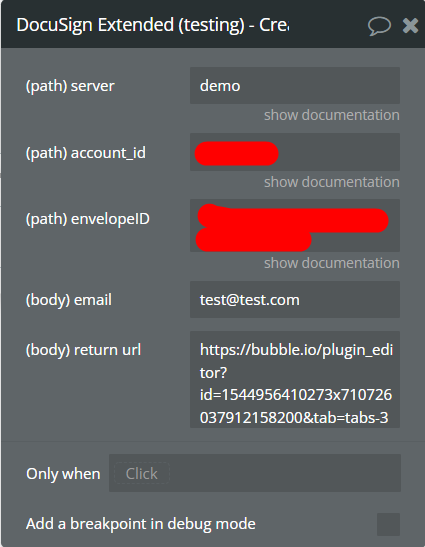Click the DocuSign Extended (testing) title text
This screenshot has width=425, height=547.
click(x=152, y=25)
